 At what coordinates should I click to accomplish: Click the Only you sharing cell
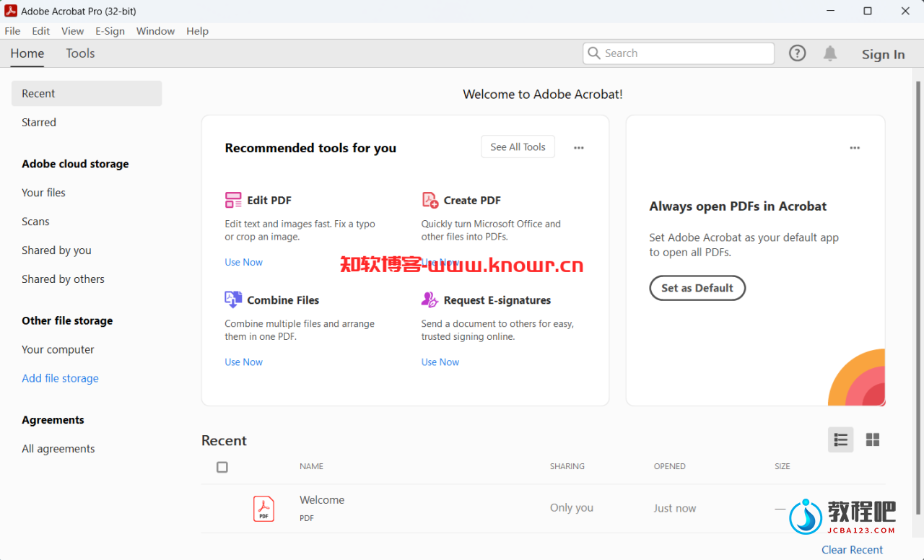tap(572, 508)
